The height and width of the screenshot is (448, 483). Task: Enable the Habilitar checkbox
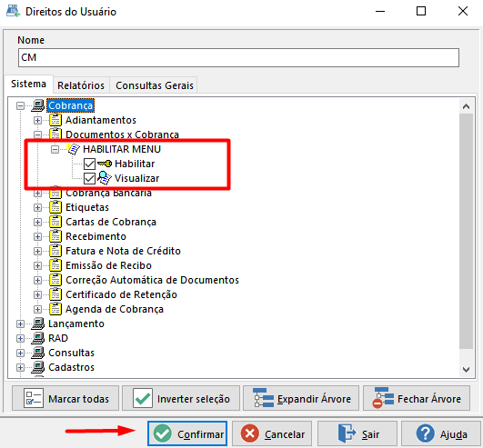coord(89,164)
